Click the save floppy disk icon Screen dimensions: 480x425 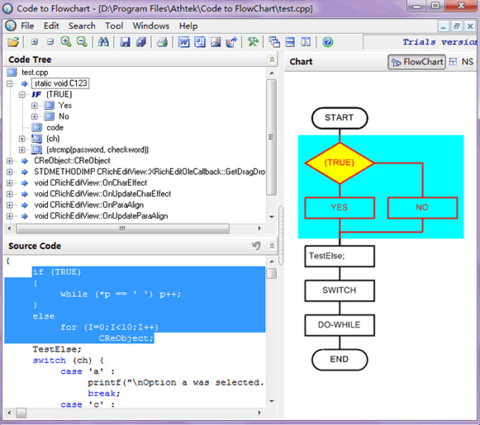tap(125, 42)
